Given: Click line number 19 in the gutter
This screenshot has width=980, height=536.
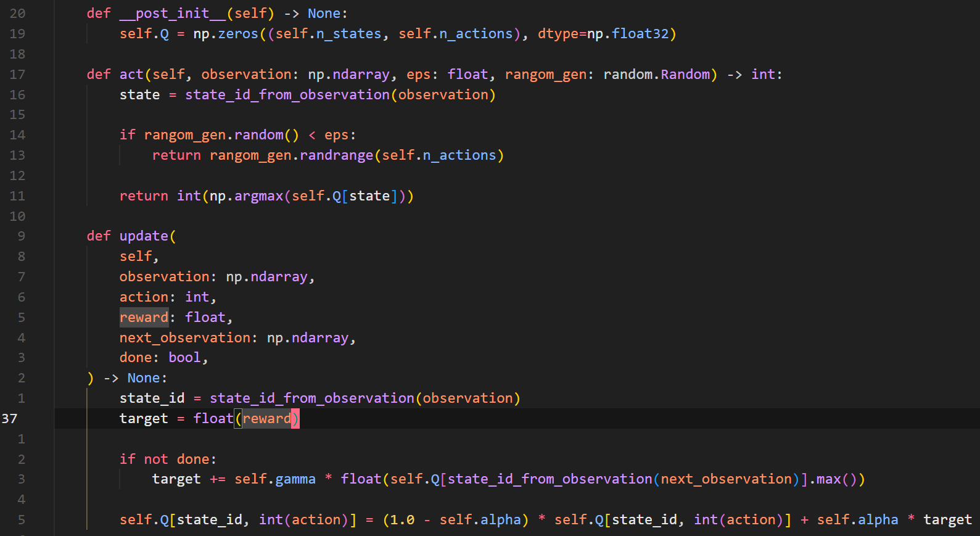Looking at the screenshot, I should 17,34.
